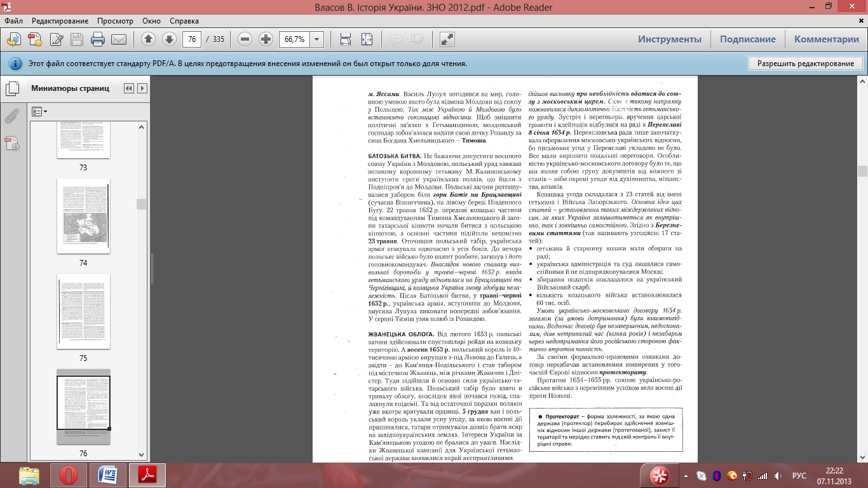Click the Convert PDF toolbar icon

click(x=35, y=39)
